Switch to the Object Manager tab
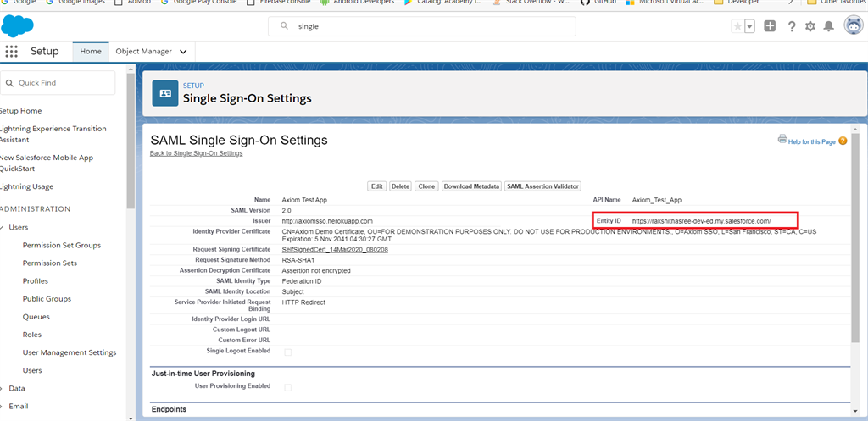Screen dimensions: 868x421 pos(144,52)
